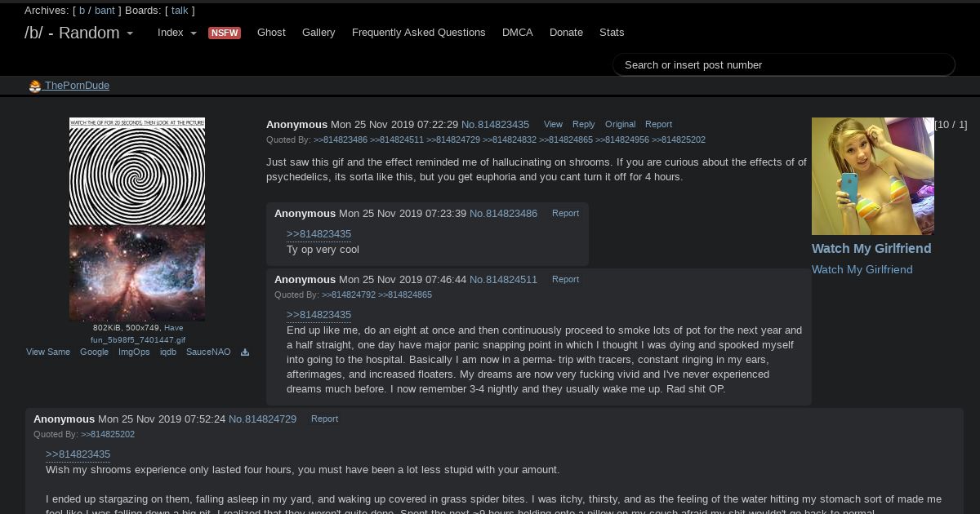Image resolution: width=980 pixels, height=514 pixels.
Task: Open the spiral gif thumbnail
Action: point(137,219)
